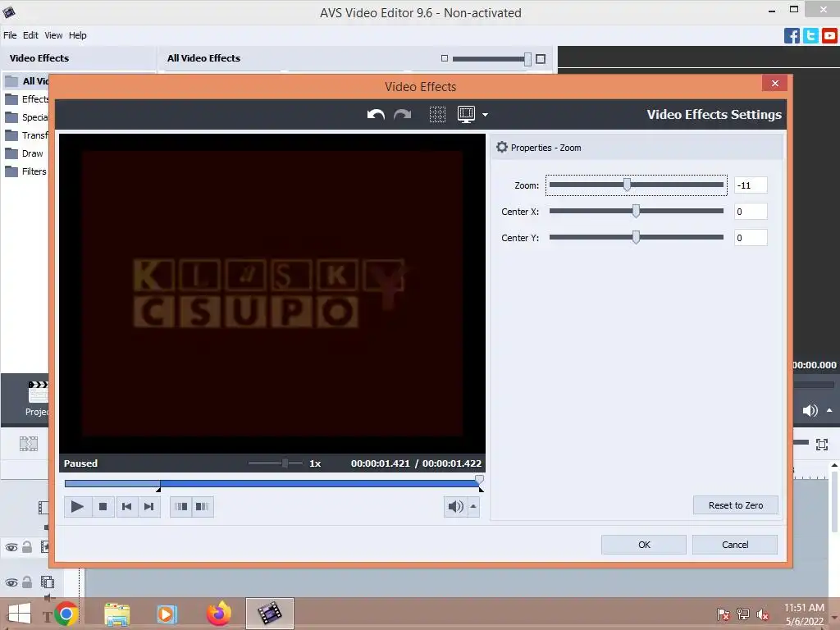Open the Edit menu
Screen dimensions: 840x630
[30, 35]
